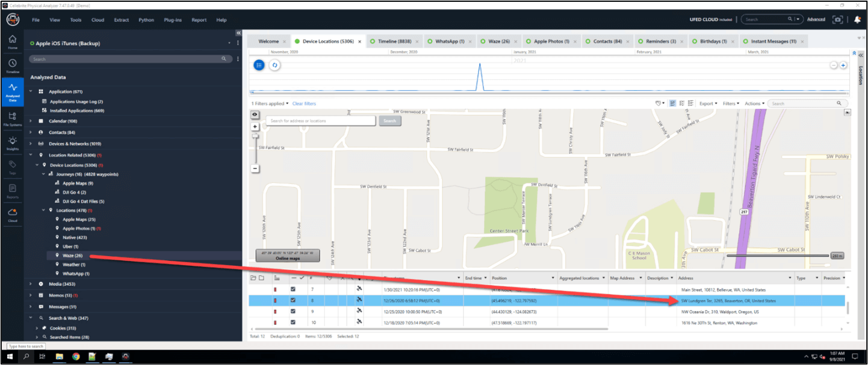Uncheck the checkbox for row 7
868x365 pixels.
click(x=293, y=290)
